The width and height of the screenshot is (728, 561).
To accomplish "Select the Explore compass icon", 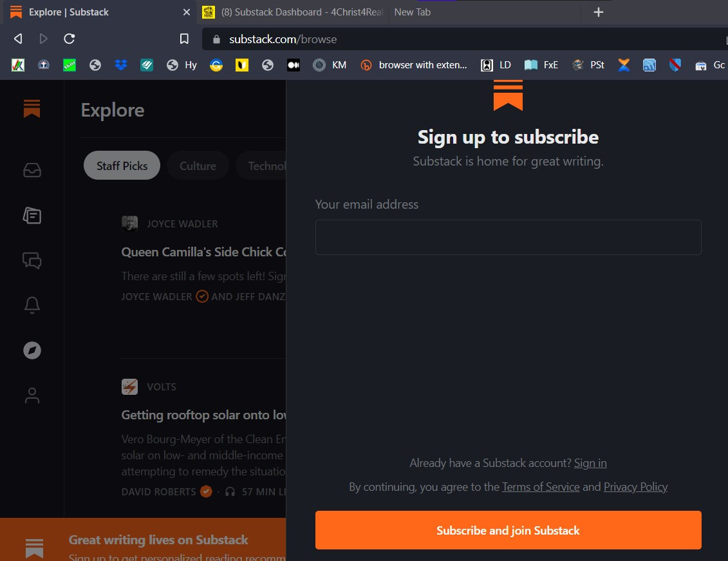I will [x=32, y=350].
